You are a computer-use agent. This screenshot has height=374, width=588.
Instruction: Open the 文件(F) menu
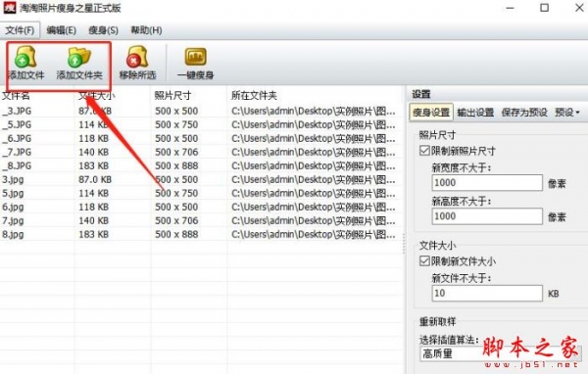tap(20, 30)
